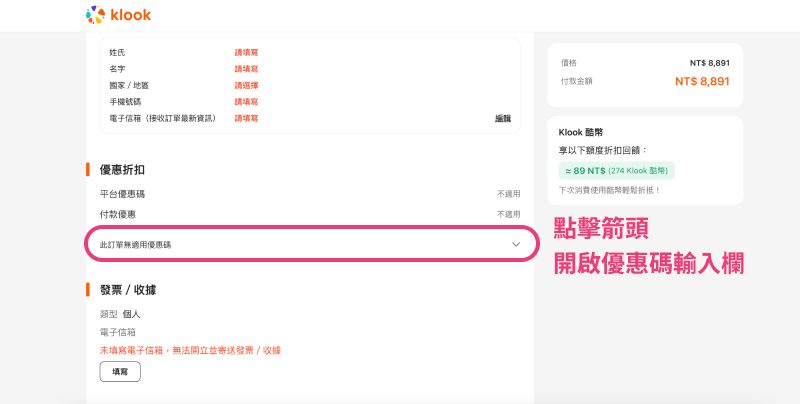Click the 此訂單無適用優惠碼 row text

135,245
